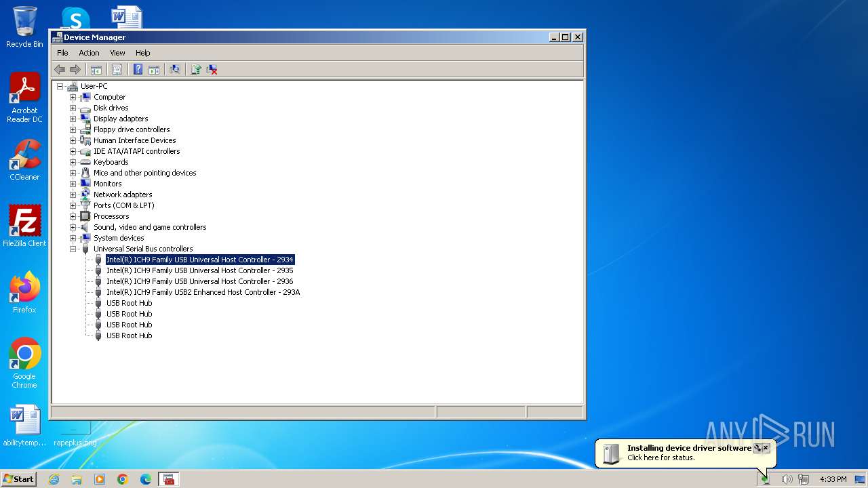The width and height of the screenshot is (868, 488).
Task: Collapse the User-PC root node
Action: [60, 86]
